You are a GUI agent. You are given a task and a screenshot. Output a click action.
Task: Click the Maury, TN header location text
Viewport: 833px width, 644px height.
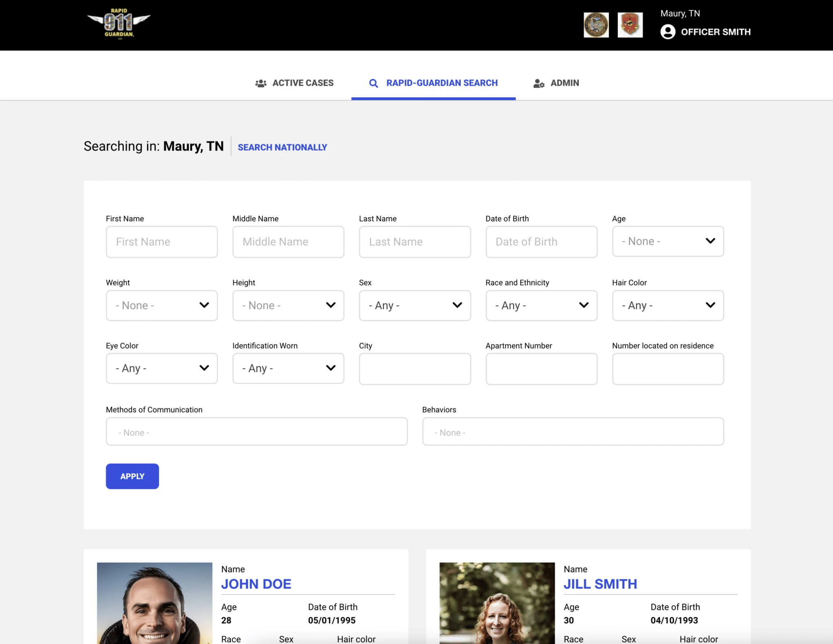(x=680, y=13)
